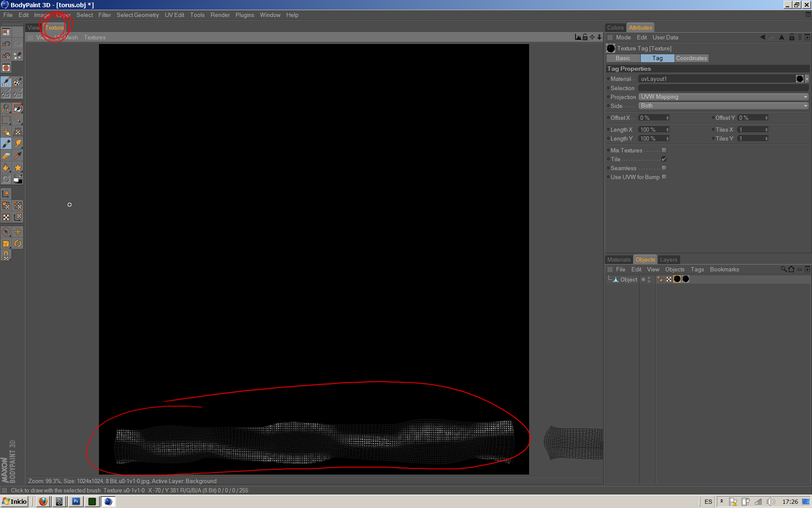Select the Magic Wand selection tool
The width and height of the screenshot is (812, 508).
[x=18, y=120]
